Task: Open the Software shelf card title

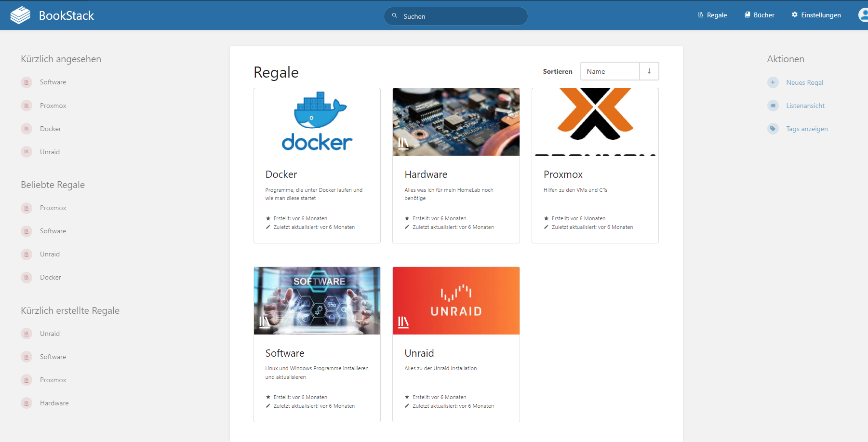Action: click(x=285, y=353)
